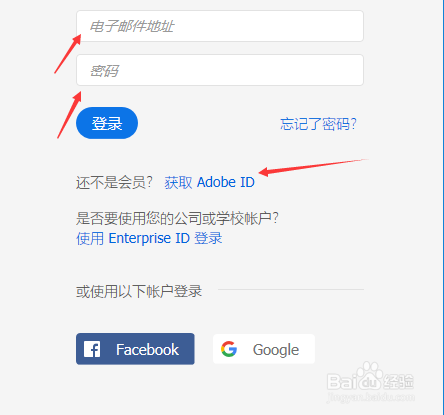The width and height of the screenshot is (444, 415).
Task: Click the blue 登录 button
Action: 107,123
